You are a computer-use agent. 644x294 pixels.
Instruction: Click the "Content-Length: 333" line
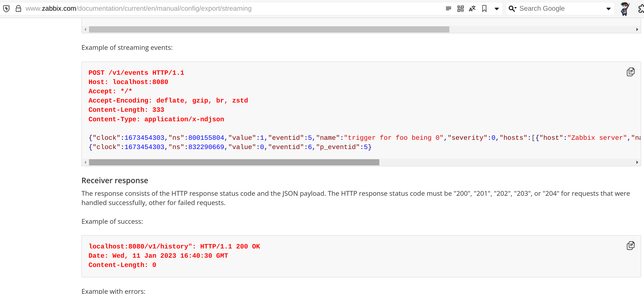tap(126, 110)
